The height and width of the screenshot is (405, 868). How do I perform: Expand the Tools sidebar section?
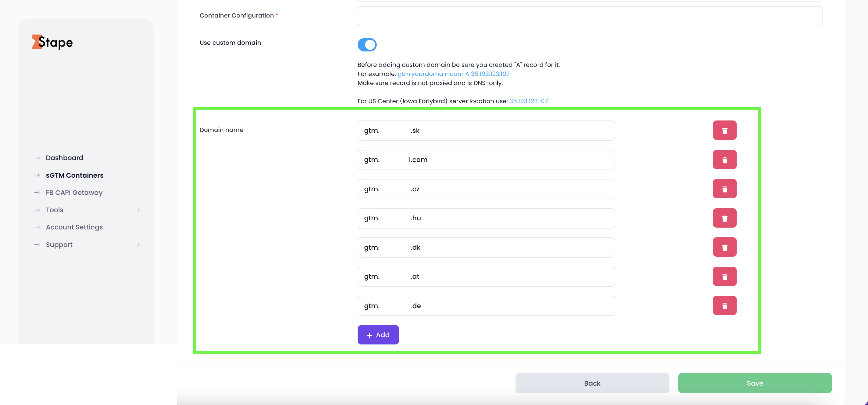54,209
